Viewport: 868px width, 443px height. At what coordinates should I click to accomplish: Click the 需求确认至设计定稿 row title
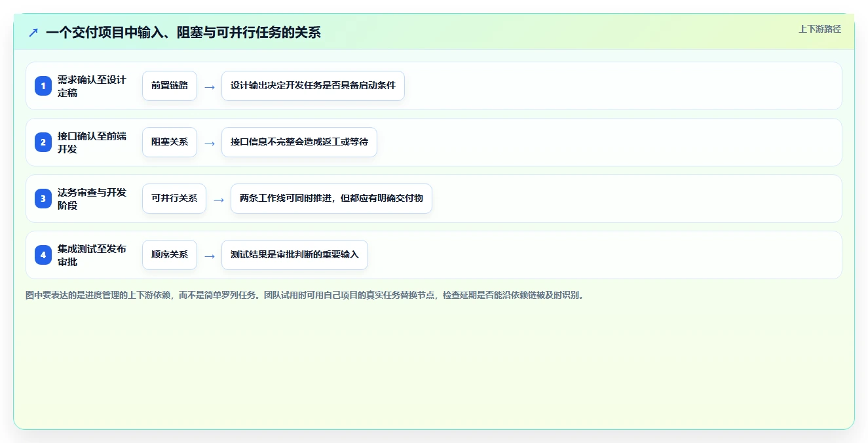(x=92, y=86)
